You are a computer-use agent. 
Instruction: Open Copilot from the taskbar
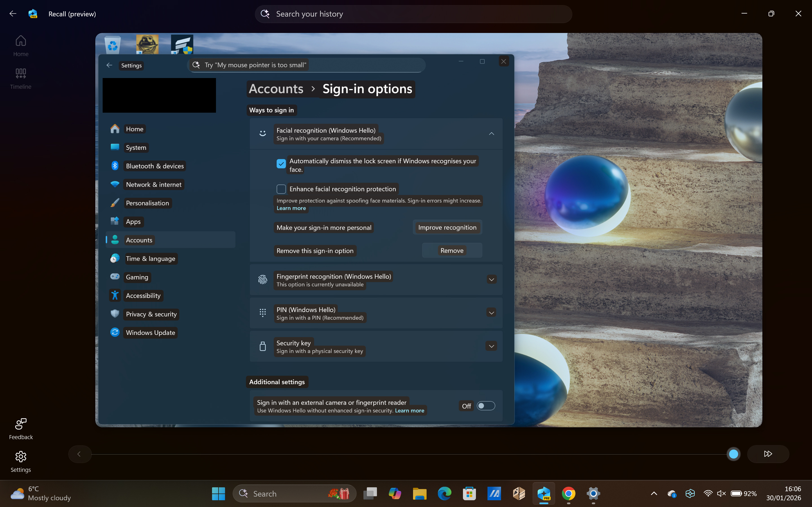395,493
